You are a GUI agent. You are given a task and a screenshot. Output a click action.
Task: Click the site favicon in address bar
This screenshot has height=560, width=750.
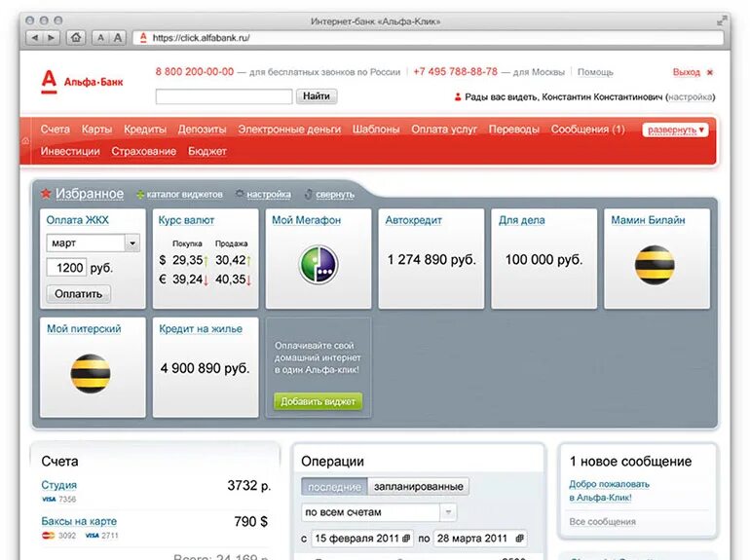tap(143, 38)
